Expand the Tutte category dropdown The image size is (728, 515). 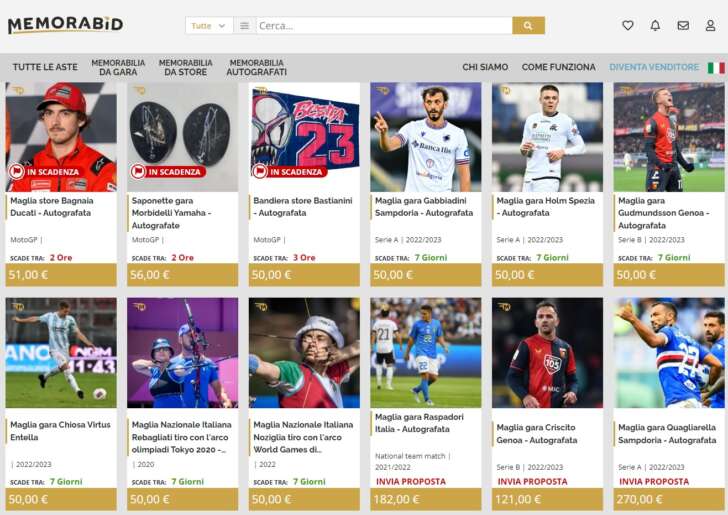pyautogui.click(x=208, y=26)
